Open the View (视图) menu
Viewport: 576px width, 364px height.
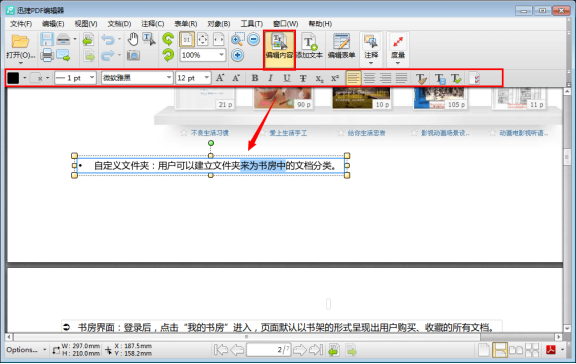tap(86, 24)
